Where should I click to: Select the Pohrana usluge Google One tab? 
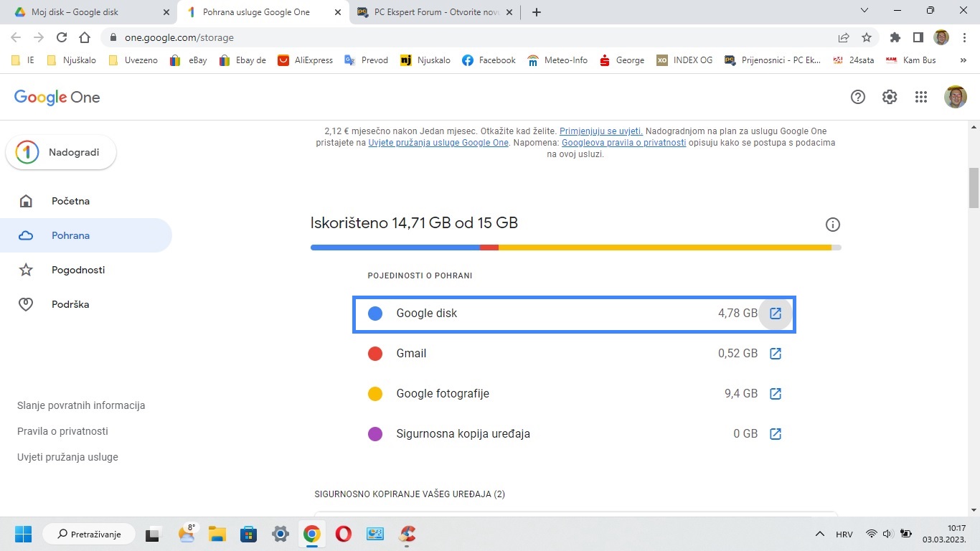(x=262, y=12)
